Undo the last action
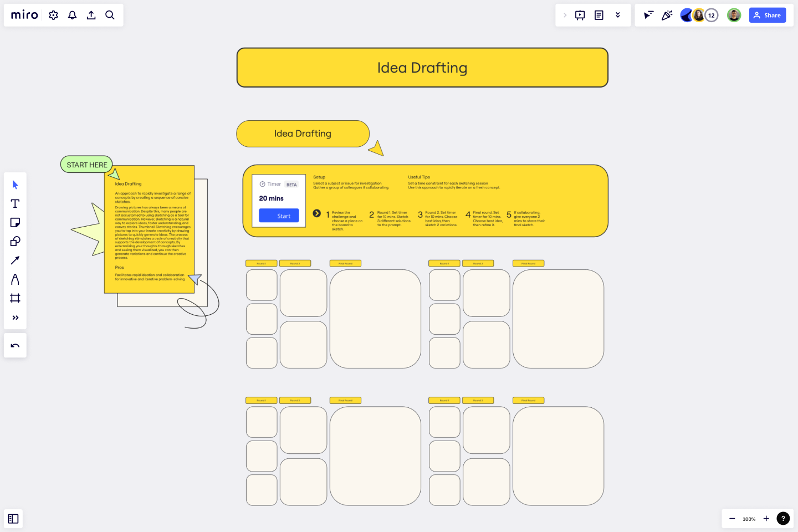 [15, 345]
